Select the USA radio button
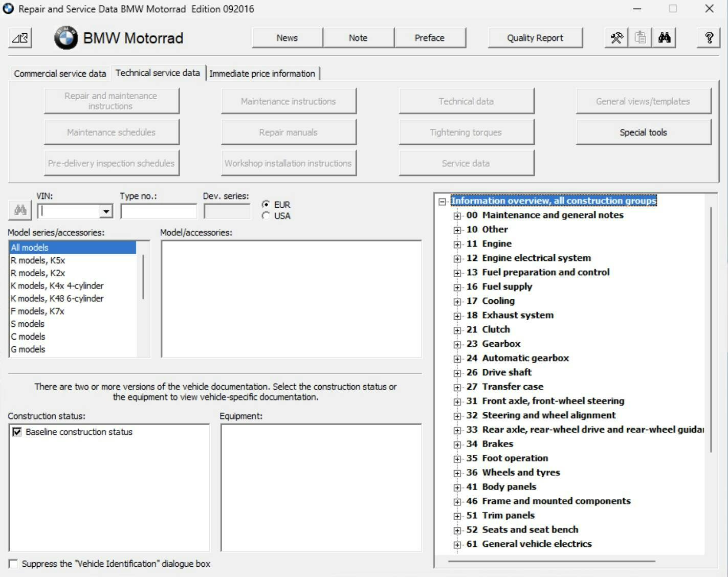This screenshot has height=577, width=728. (x=266, y=216)
